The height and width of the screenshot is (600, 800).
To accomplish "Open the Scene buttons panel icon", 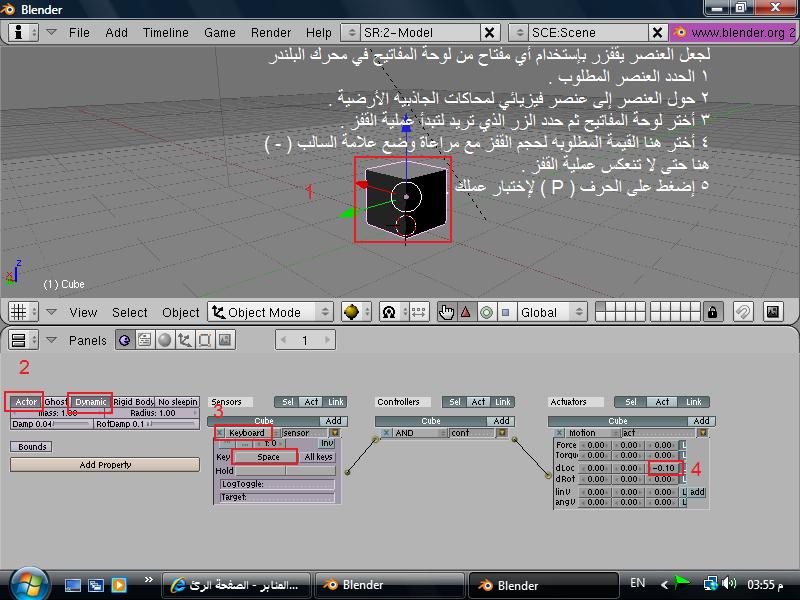I will pos(224,340).
